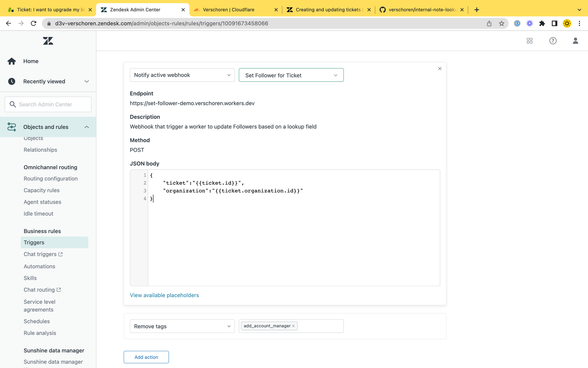Image resolution: width=588 pixels, height=368 pixels.
Task: Click the Zendesk logo in sidebar
Action: (x=48, y=41)
